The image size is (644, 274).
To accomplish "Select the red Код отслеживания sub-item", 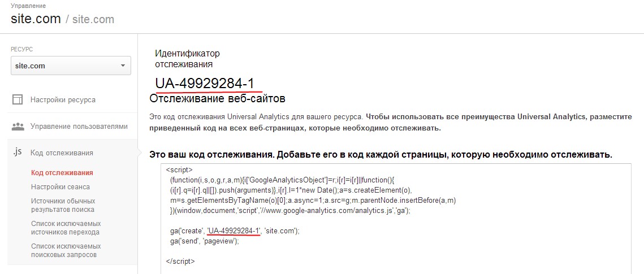I will 62,173.
